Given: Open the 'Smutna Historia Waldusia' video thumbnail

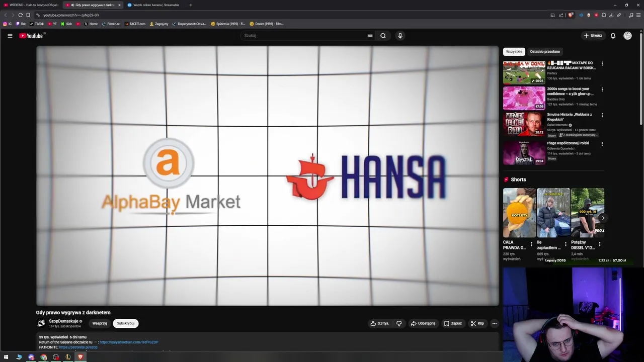Looking at the screenshot, I should [x=524, y=124].
